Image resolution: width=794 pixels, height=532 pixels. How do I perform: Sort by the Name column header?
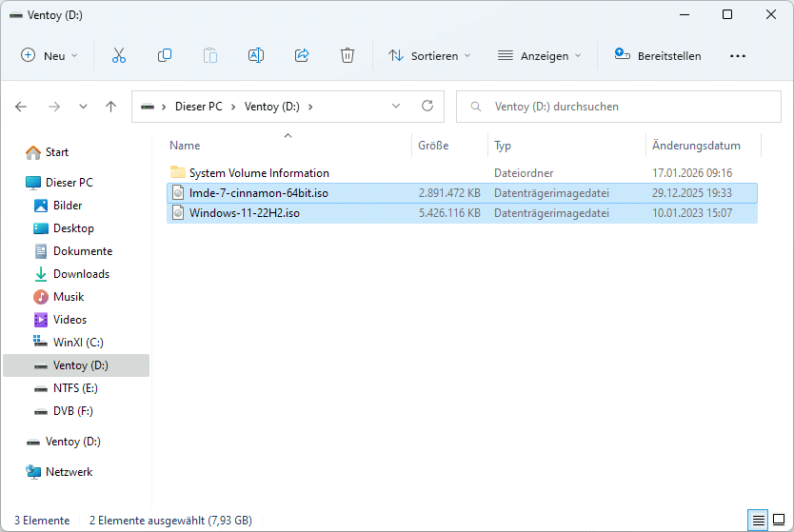(185, 146)
